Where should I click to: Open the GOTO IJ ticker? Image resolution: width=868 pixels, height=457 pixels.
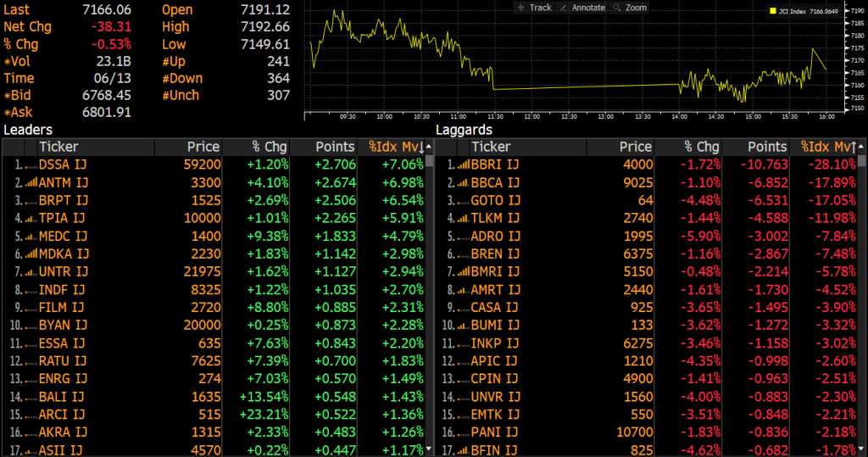point(495,200)
